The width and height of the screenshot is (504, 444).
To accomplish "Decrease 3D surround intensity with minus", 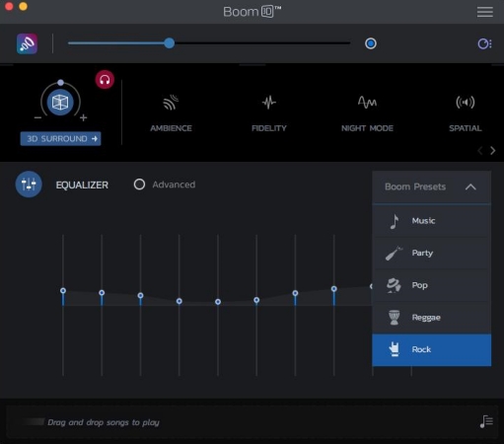I will (x=37, y=117).
